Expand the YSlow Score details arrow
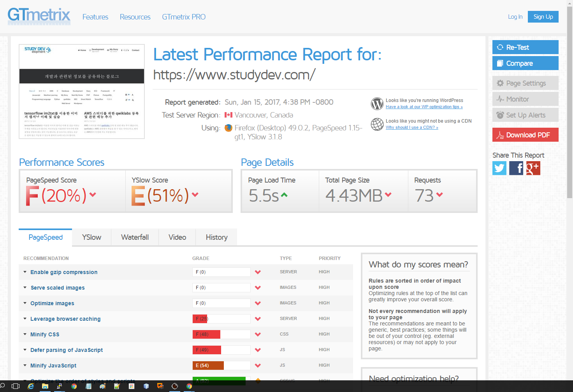 [x=195, y=195]
